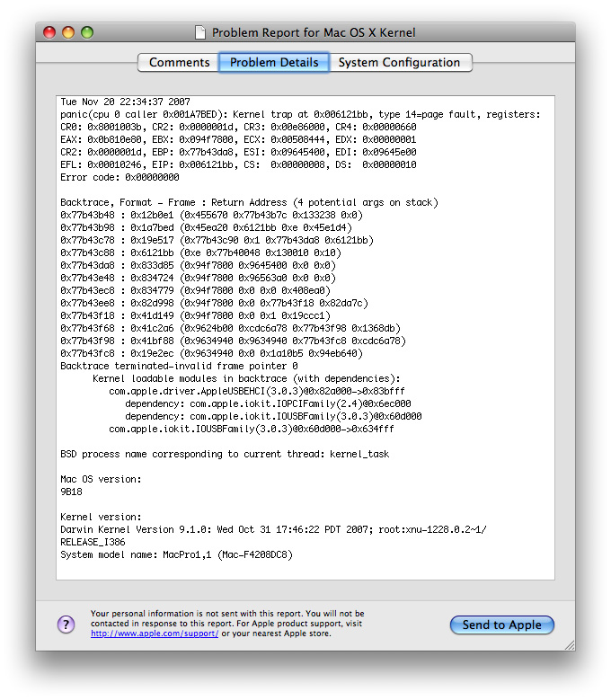Click the 'Kernel version:' label

[x=101, y=517]
